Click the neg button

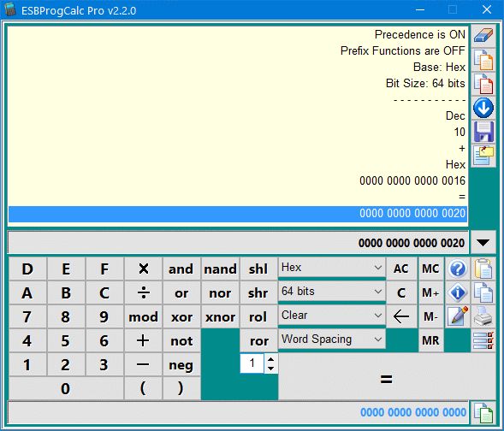pos(181,364)
